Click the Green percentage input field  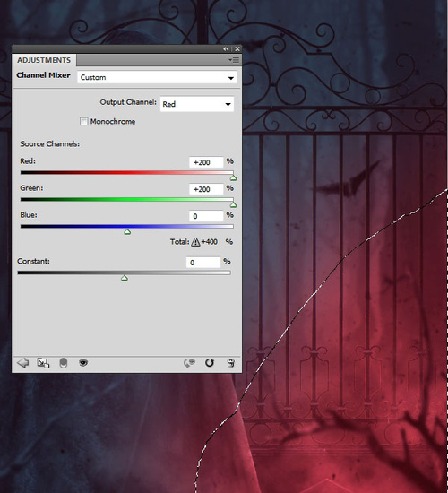pyautogui.click(x=206, y=189)
